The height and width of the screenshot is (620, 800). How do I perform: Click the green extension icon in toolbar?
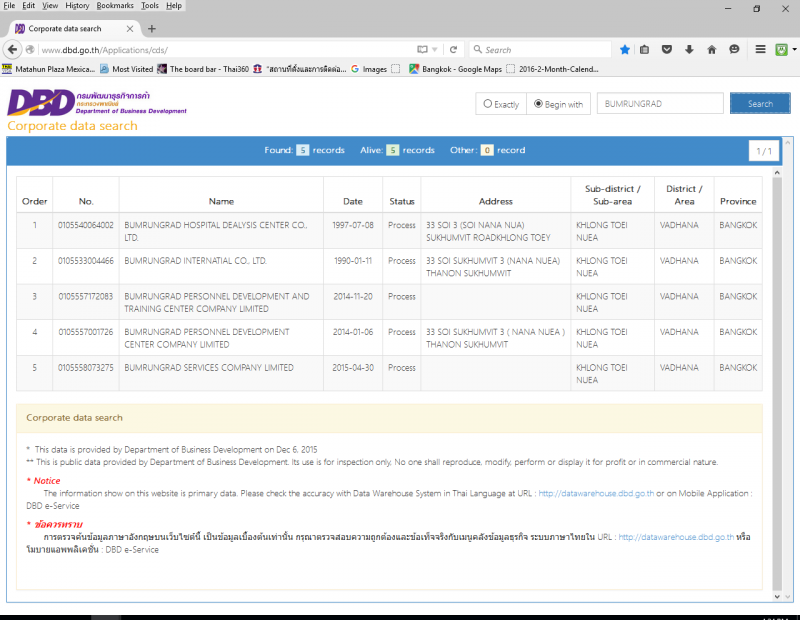[781, 49]
